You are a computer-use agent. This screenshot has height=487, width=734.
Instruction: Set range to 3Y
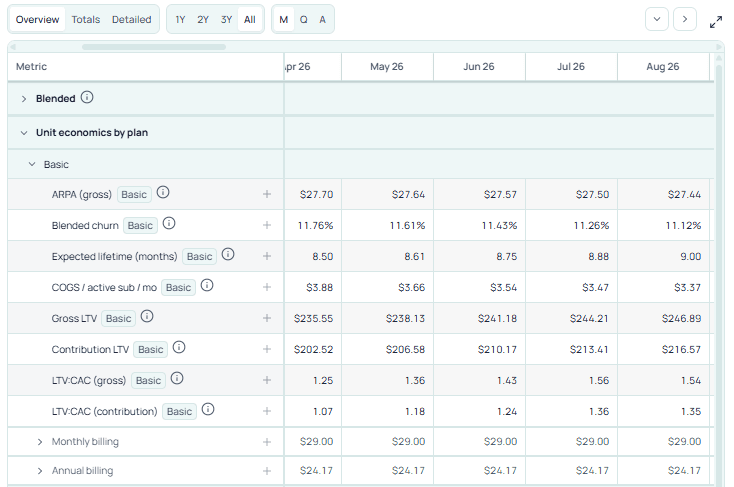coord(227,20)
